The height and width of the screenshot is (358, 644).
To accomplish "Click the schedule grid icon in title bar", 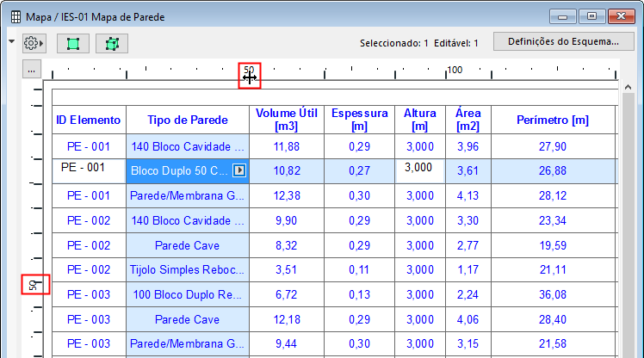I will pos(15,17).
